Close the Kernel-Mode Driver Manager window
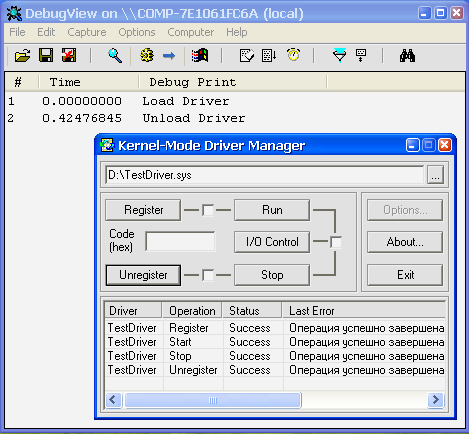 [445, 145]
